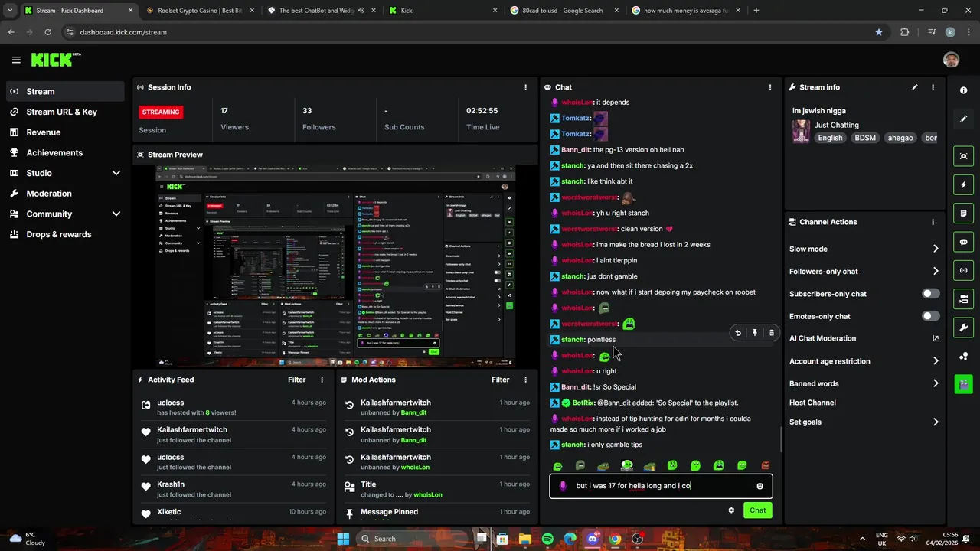
Task: Open chat settings gear beside Chat button
Action: (x=731, y=510)
